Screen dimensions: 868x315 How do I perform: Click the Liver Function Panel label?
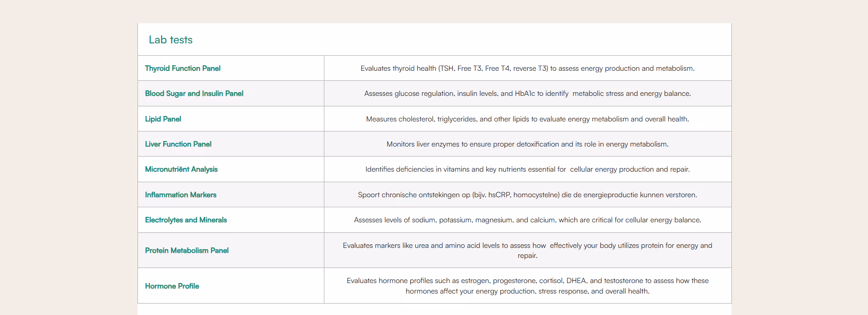[178, 144]
